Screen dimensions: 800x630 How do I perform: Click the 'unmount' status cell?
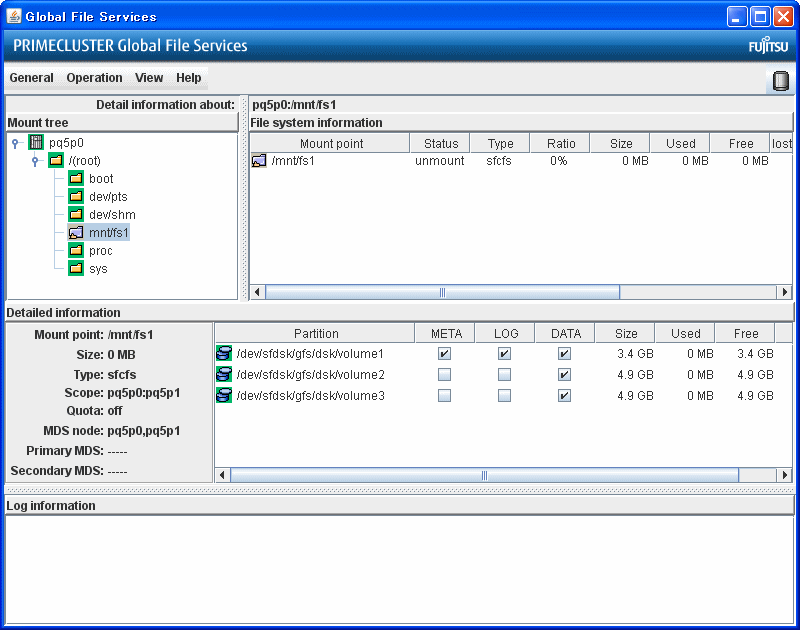(x=440, y=161)
